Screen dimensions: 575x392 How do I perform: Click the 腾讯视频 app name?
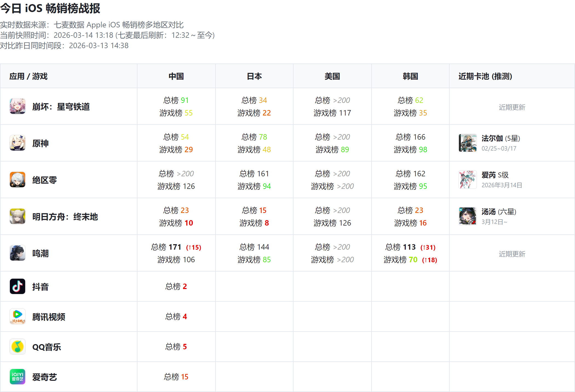point(49,317)
